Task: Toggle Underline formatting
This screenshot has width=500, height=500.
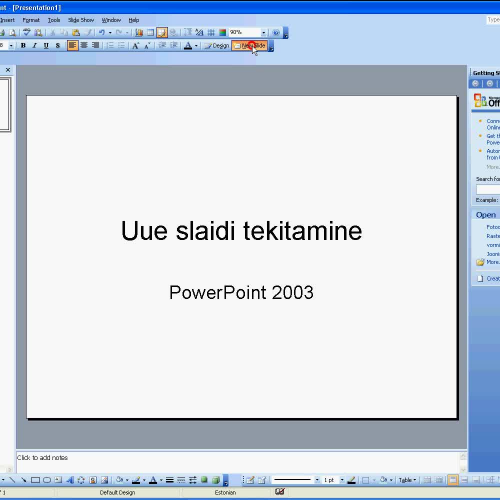Action: coord(46,46)
